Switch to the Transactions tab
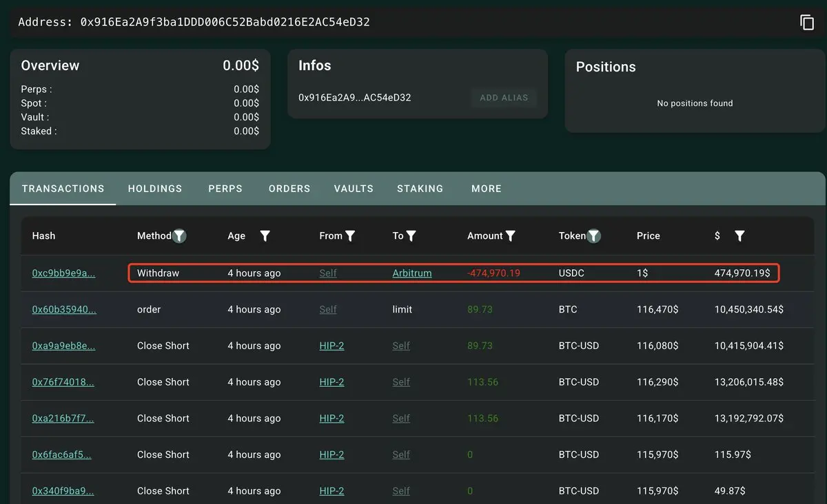 [x=63, y=189]
